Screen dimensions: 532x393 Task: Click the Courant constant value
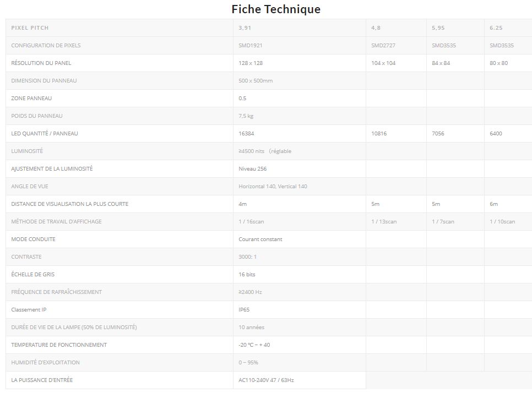tap(260, 239)
